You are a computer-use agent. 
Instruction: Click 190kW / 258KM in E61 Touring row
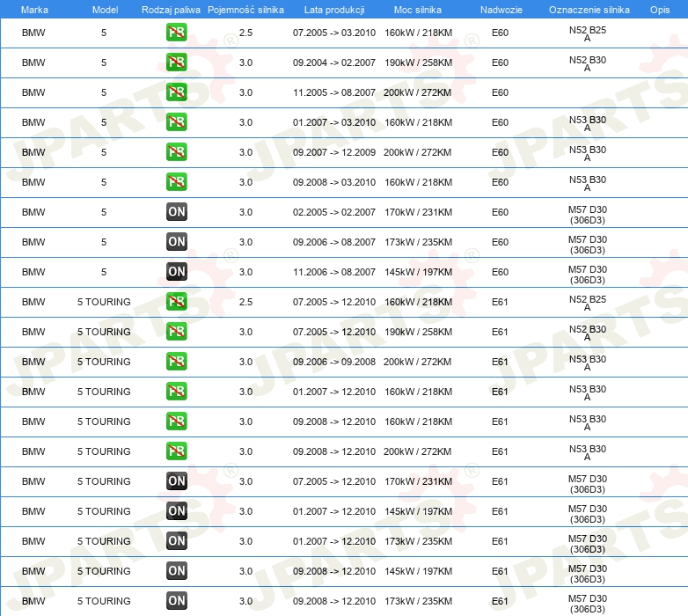click(x=418, y=332)
